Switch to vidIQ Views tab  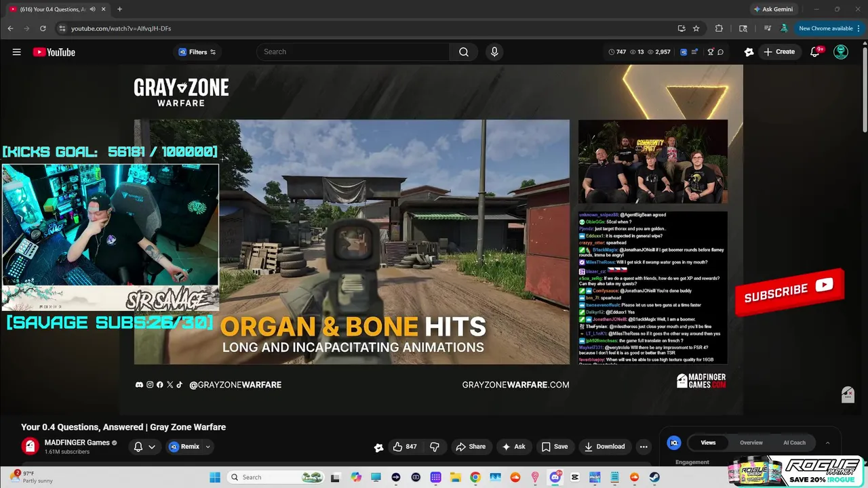click(708, 443)
